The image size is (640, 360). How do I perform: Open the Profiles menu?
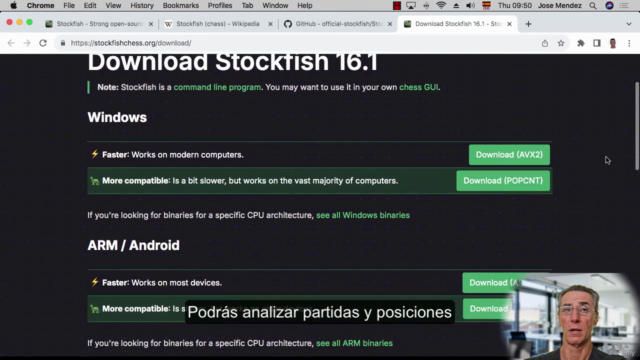(x=220, y=6)
